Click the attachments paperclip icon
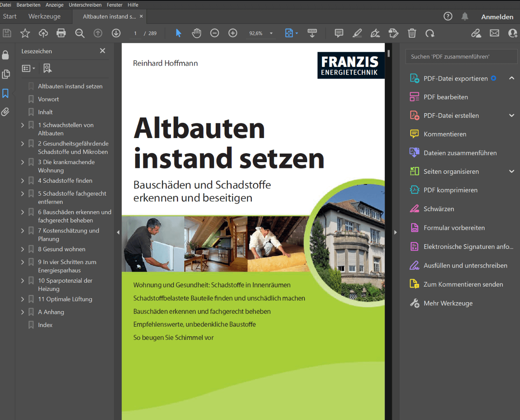The width and height of the screenshot is (520, 420). pos(6,112)
